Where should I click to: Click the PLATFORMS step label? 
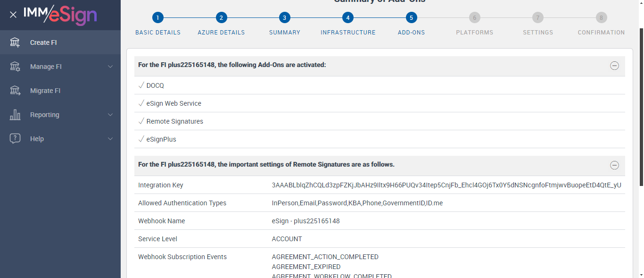coord(475,33)
